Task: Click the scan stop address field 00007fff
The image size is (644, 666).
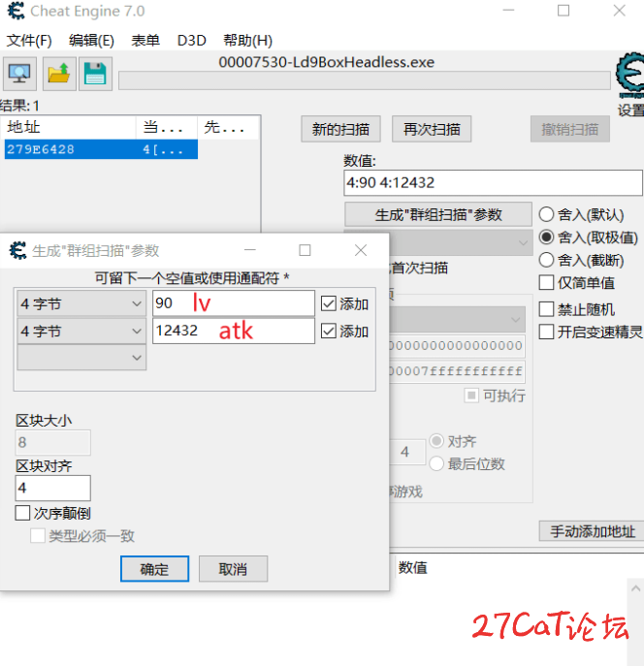Action: tap(457, 371)
